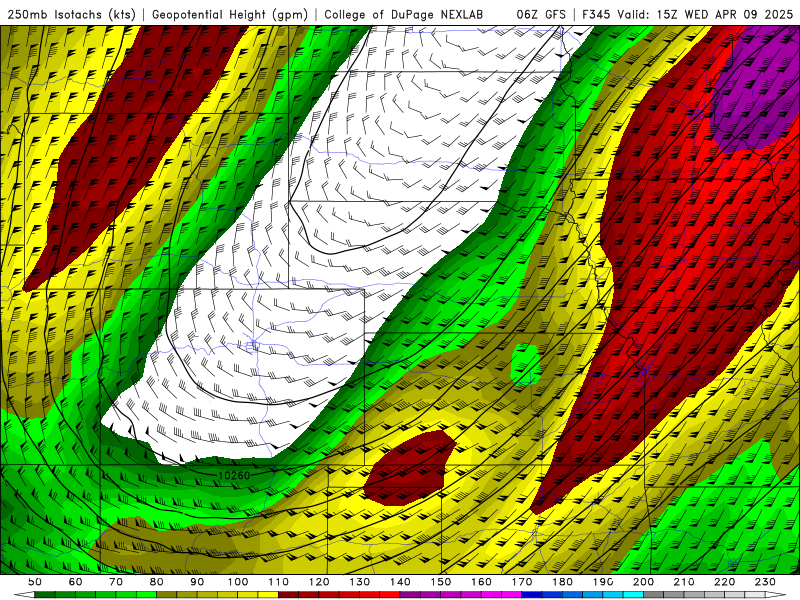Image resolution: width=800 pixels, height=600 pixels.
Task: Click the small isolated dark red oval jet streak
Action: pyautogui.click(x=409, y=467)
